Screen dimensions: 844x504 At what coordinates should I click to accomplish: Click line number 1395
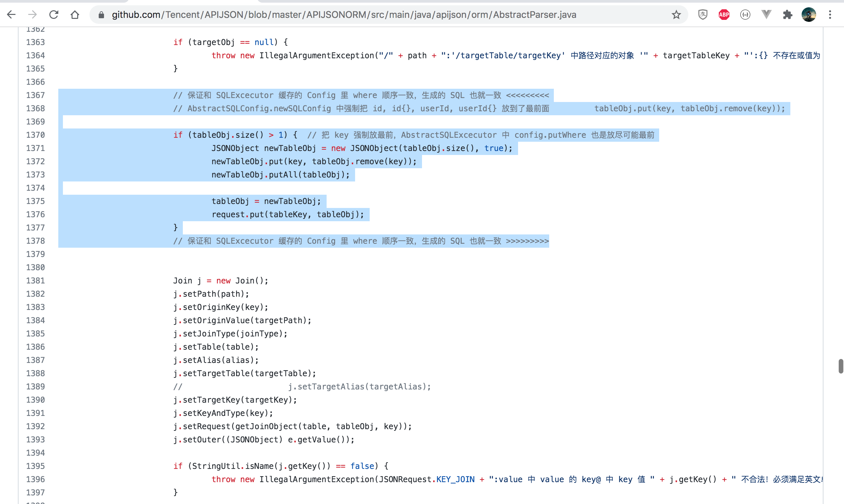pyautogui.click(x=35, y=466)
